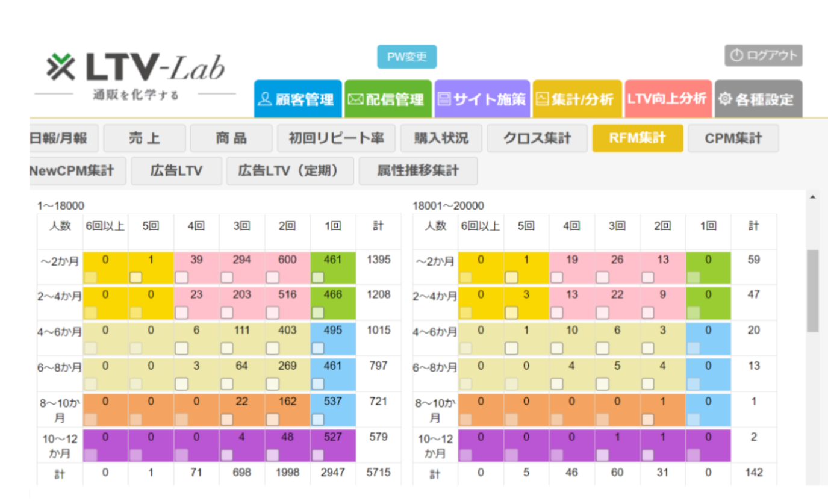Open the 集計/分析 analytics tab
This screenshot has width=828, height=504.
point(577,99)
